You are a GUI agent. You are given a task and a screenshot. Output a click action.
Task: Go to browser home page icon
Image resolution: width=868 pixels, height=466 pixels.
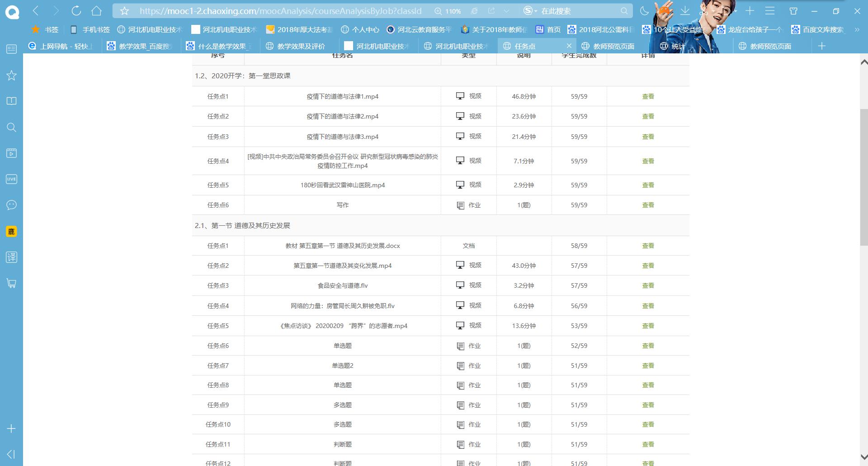click(x=96, y=10)
